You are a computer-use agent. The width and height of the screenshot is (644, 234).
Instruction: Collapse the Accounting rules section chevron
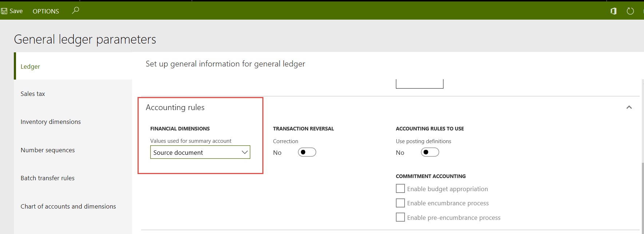click(629, 108)
